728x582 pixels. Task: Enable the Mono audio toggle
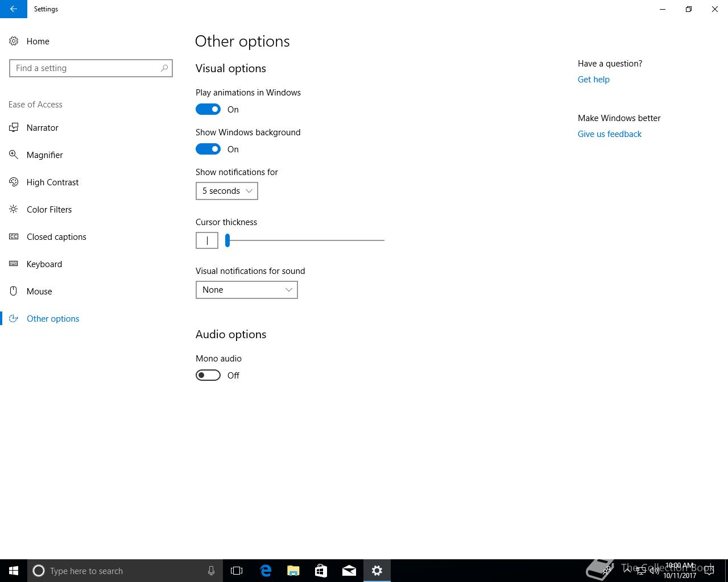tap(208, 375)
